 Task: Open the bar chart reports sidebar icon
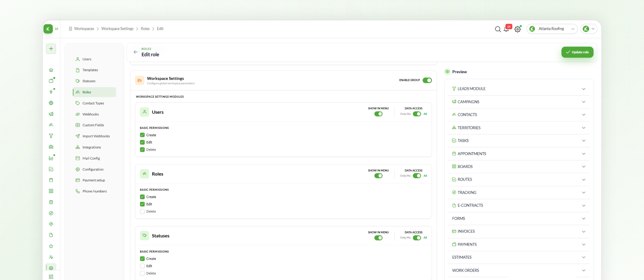(51, 158)
